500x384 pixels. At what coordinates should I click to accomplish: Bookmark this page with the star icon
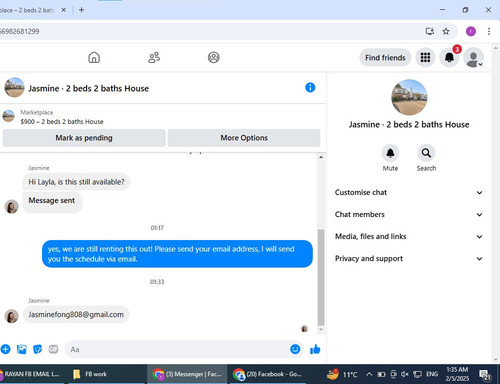pos(446,31)
